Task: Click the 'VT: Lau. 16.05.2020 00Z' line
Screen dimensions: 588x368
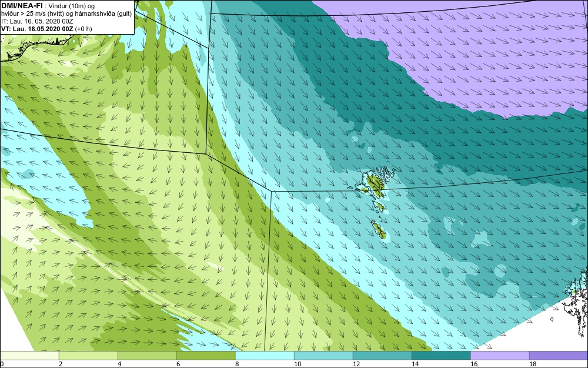Action: [x=46, y=29]
